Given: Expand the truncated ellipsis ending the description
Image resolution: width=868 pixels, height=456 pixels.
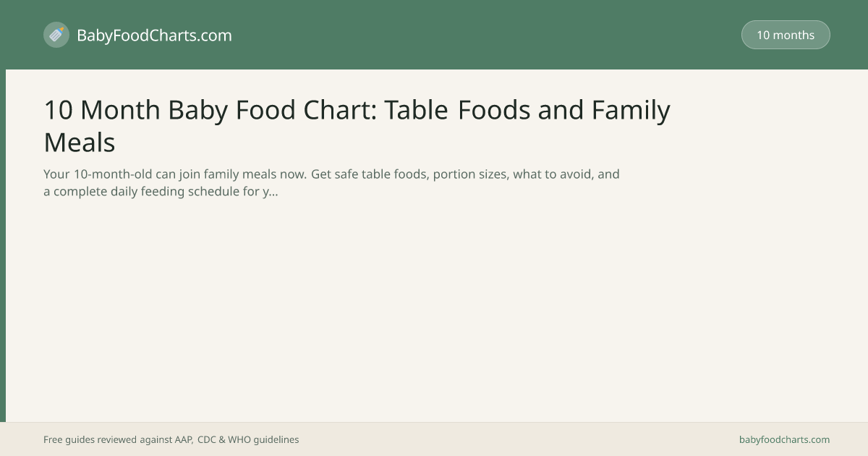Looking at the screenshot, I should tap(274, 193).
